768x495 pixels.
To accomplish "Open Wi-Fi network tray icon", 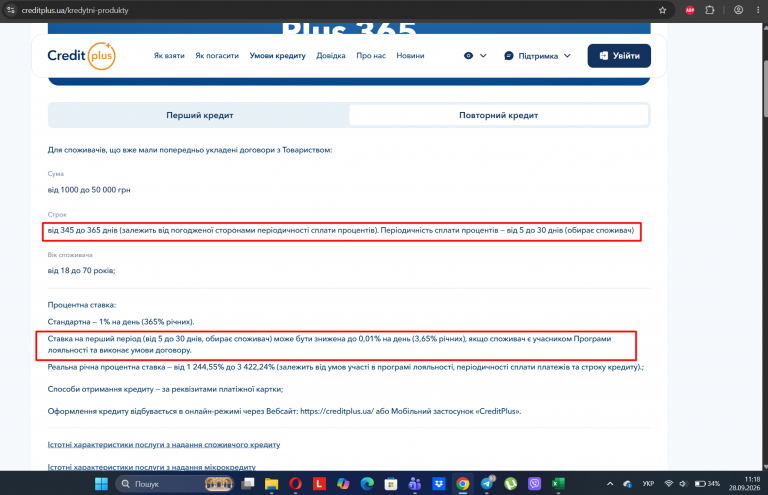I will (x=669, y=484).
